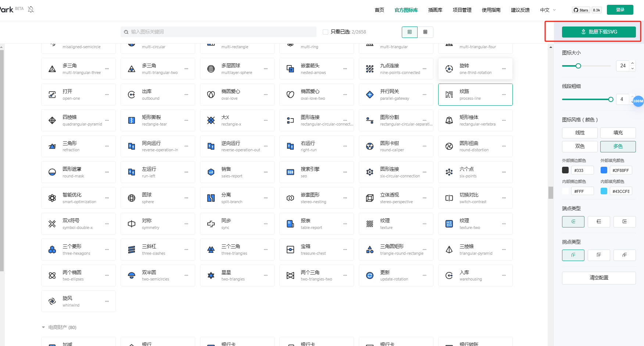
Task: Toggle the show-only-selected checkbox
Action: [325, 32]
